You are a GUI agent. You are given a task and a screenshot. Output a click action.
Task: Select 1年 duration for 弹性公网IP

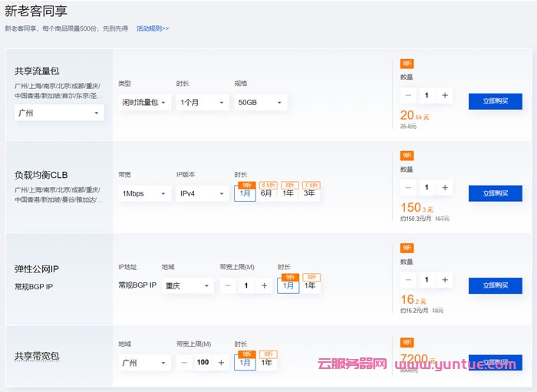click(310, 285)
